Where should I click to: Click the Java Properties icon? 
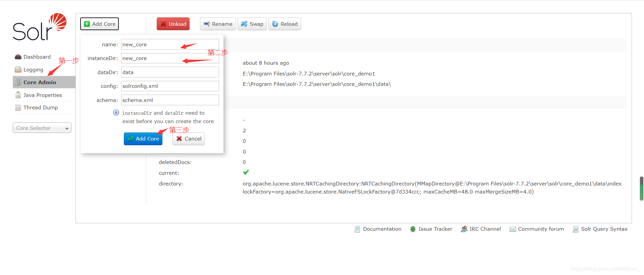(18, 95)
